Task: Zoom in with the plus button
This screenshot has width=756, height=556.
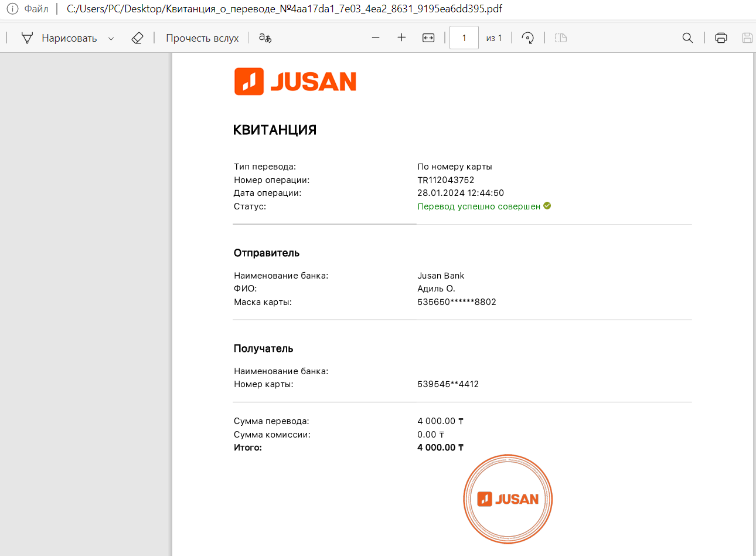Action: [401, 38]
